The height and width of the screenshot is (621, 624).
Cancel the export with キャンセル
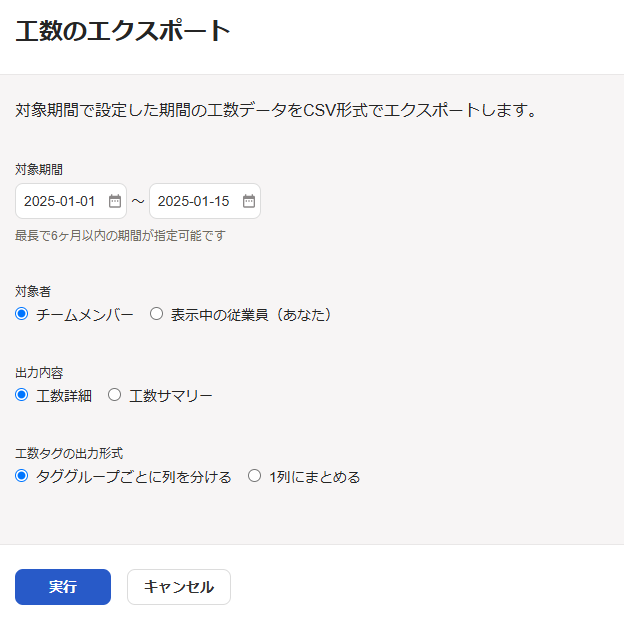[179, 587]
